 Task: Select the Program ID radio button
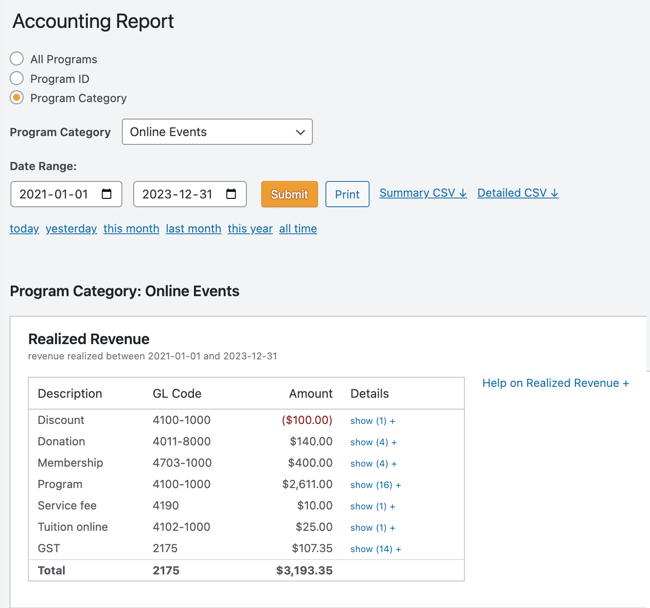tap(17, 78)
